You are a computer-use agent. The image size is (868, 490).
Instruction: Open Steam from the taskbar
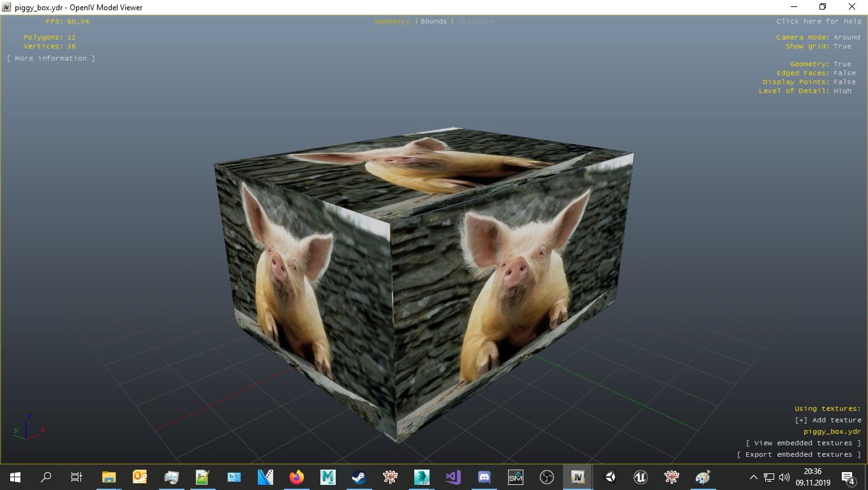(359, 477)
